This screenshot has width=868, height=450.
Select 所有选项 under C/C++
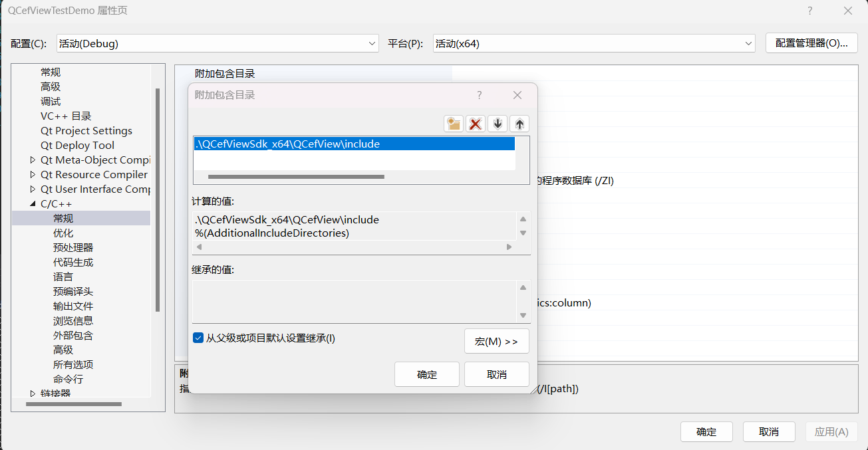[73, 364]
